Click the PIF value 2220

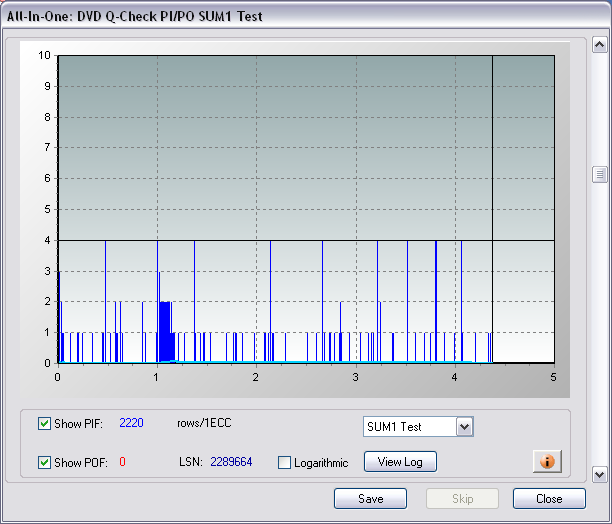[x=131, y=423]
